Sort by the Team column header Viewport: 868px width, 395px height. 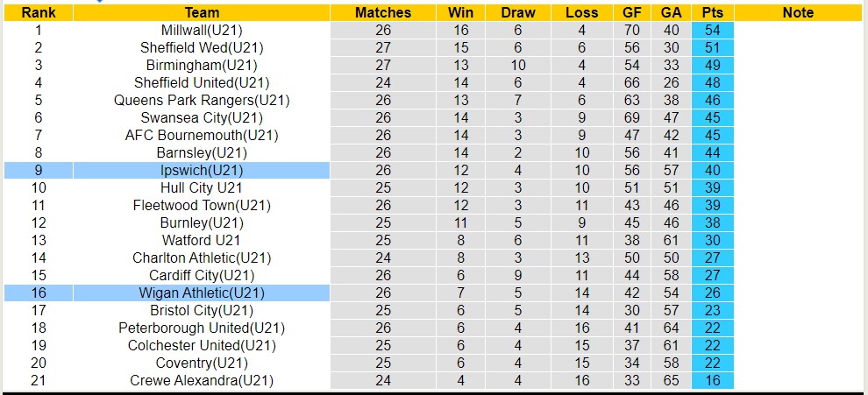[x=202, y=12]
